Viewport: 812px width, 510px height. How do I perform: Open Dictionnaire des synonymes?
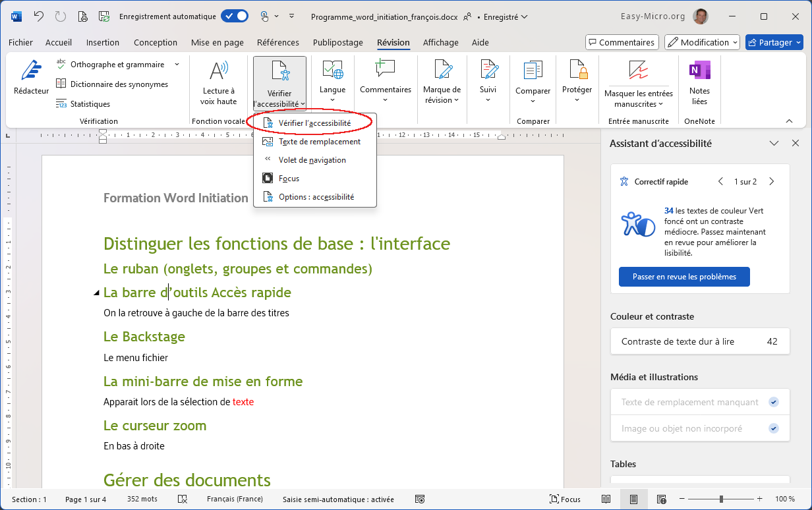pyautogui.click(x=111, y=84)
